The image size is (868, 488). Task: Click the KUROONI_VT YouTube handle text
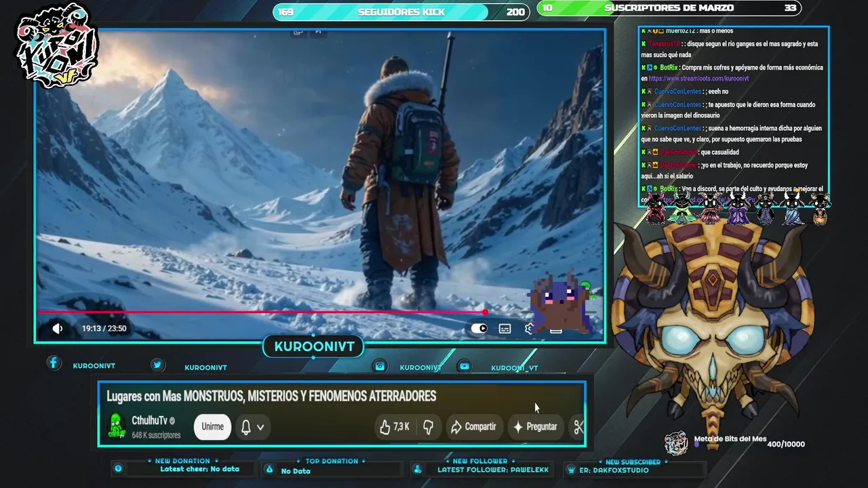515,368
